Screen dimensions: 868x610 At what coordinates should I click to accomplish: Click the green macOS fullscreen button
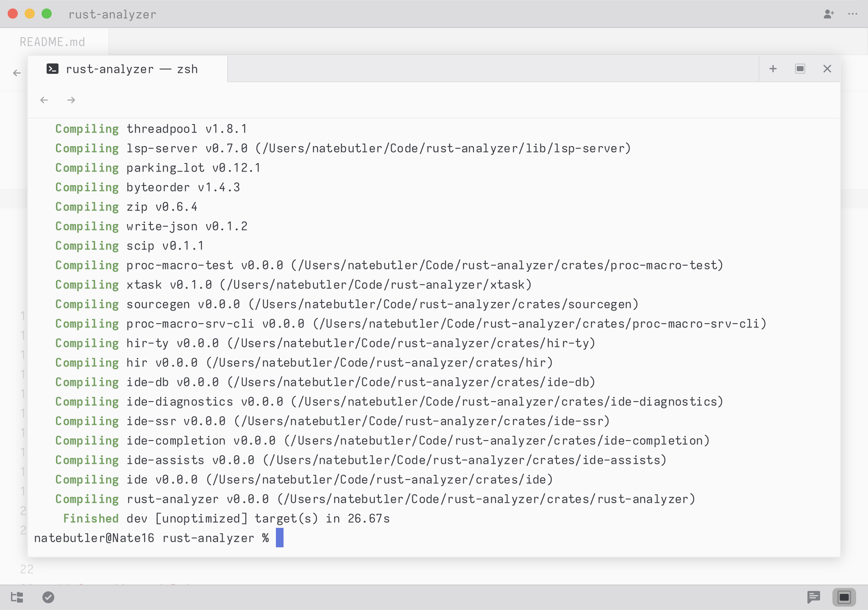(47, 14)
